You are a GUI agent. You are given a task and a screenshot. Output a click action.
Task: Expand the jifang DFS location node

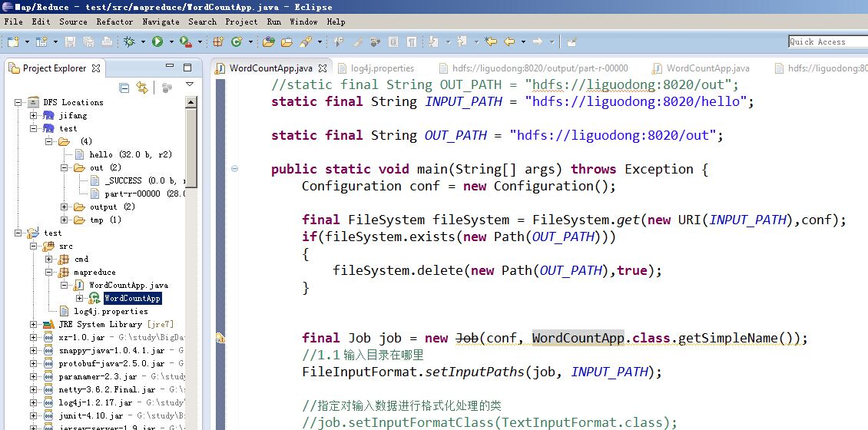[x=33, y=115]
